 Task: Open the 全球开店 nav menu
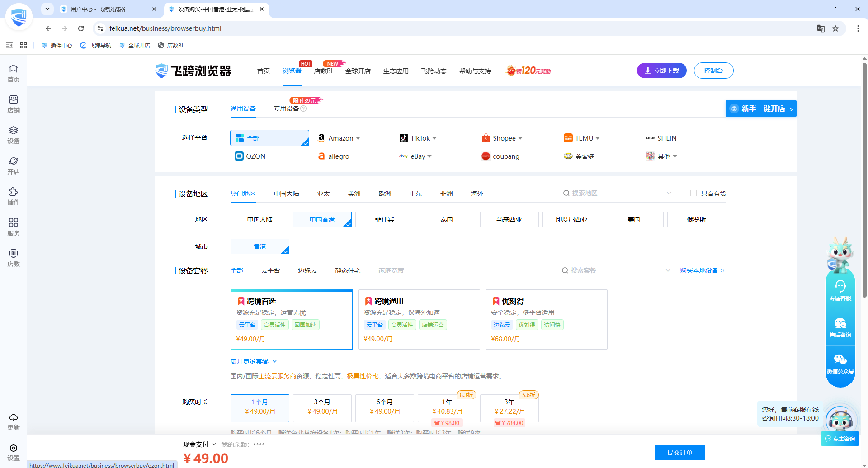358,71
